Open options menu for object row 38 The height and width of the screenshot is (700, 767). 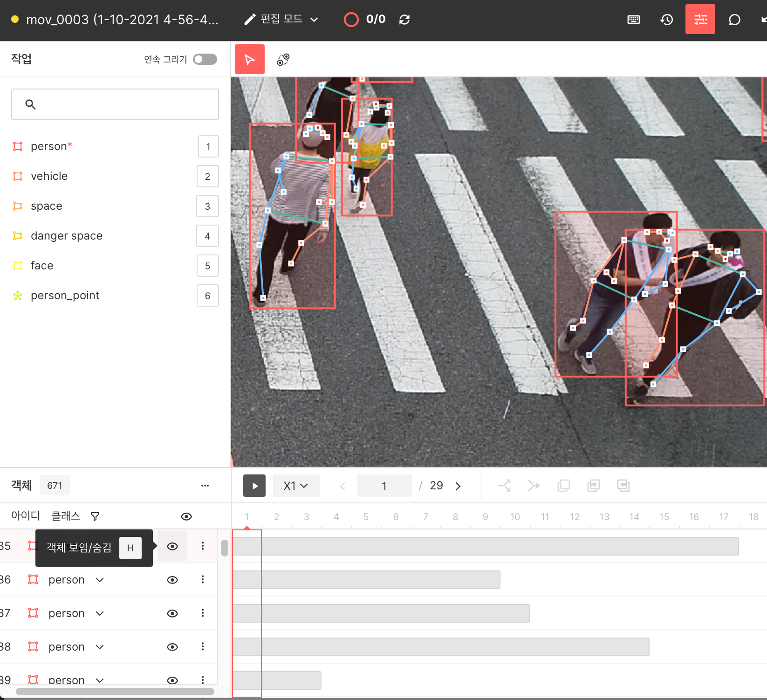tap(203, 646)
